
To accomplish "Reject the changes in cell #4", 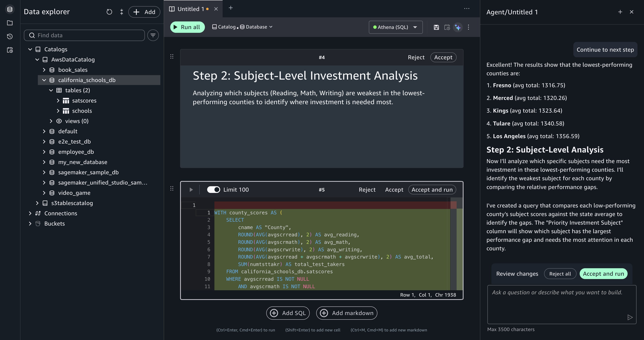I will (x=416, y=57).
